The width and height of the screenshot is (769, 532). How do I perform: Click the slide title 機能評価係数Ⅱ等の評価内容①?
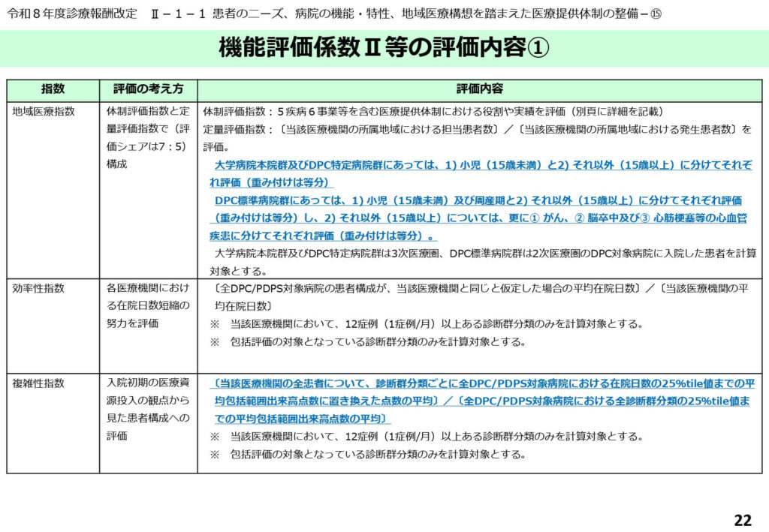tap(384, 49)
